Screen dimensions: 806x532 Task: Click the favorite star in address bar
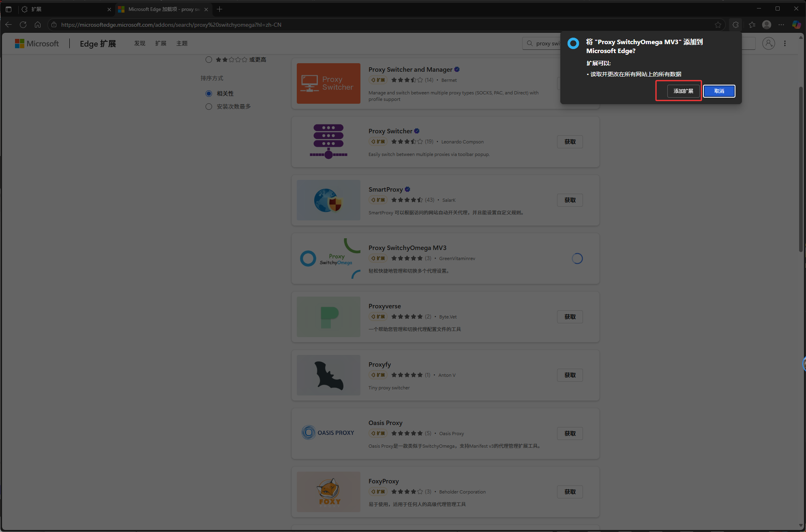click(x=718, y=25)
